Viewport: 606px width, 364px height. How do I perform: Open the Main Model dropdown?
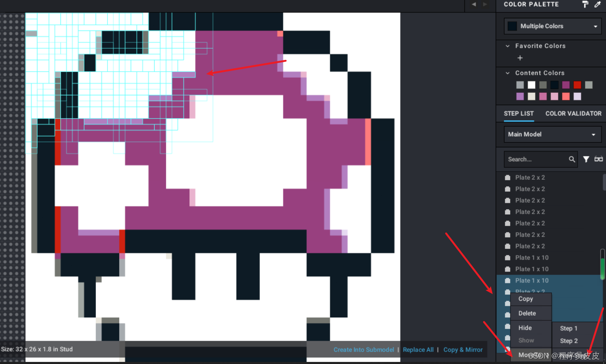[553, 134]
